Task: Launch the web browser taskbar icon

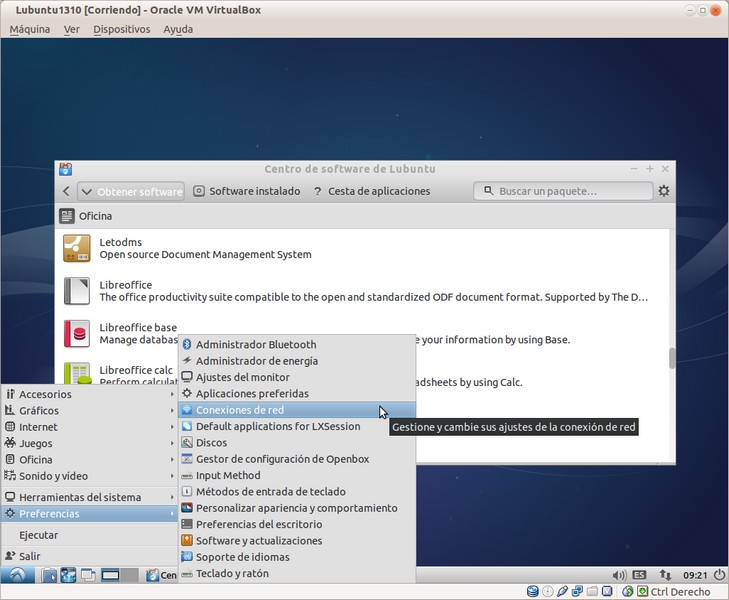Action: click(x=68, y=575)
